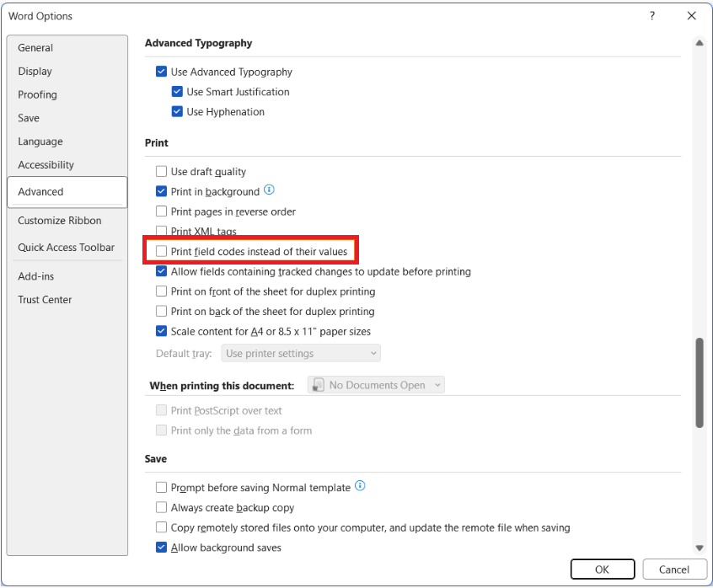713x588 pixels.
Task: Go to Proofing options
Action: tap(67, 94)
